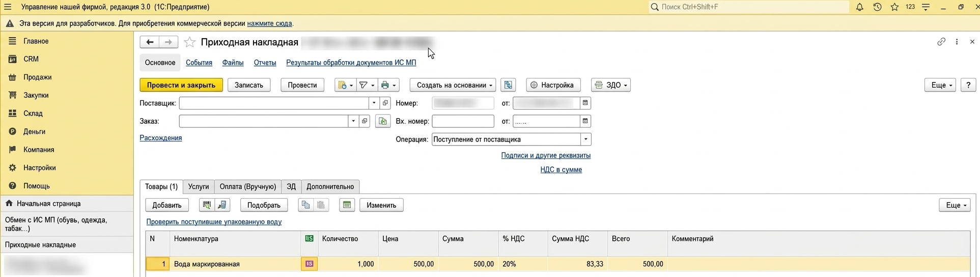Click into the Вх. номер input field

pos(463,121)
